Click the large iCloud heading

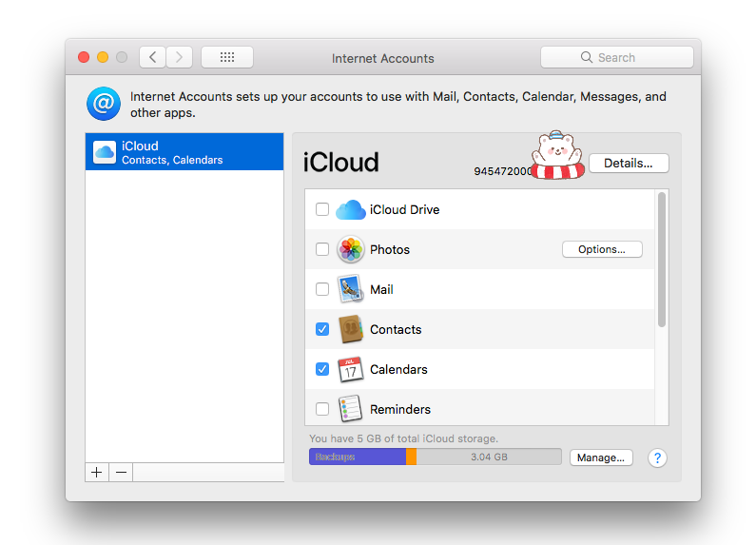coord(340,162)
